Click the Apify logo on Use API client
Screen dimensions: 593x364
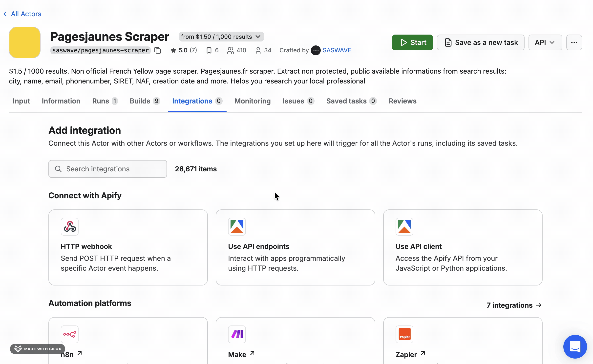[404, 227]
